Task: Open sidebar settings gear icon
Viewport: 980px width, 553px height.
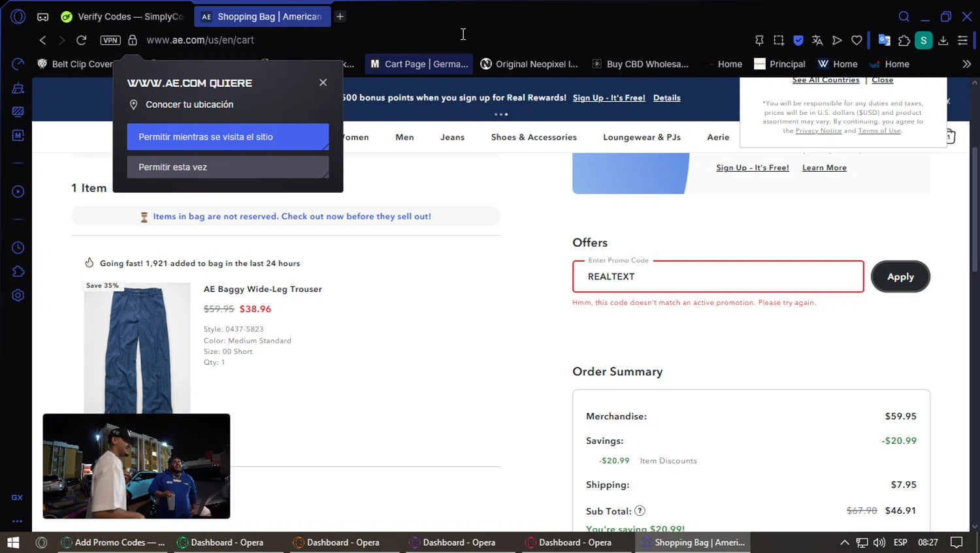Action: coord(18,295)
